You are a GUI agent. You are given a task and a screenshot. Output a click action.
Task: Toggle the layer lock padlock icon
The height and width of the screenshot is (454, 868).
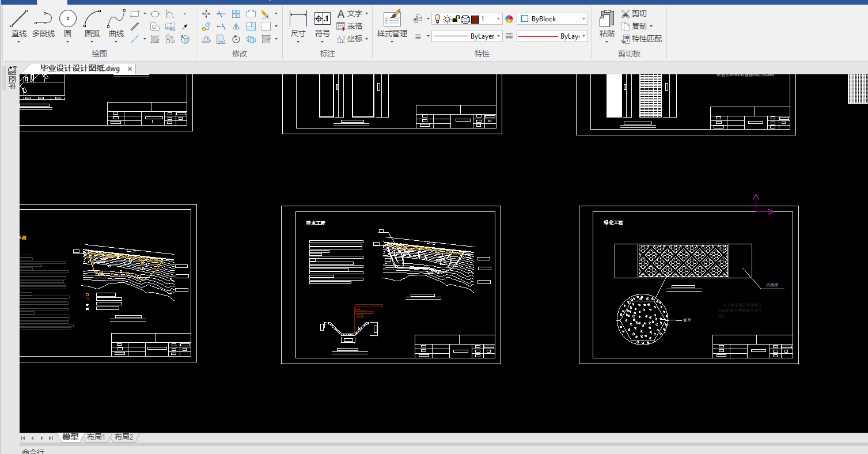click(456, 19)
